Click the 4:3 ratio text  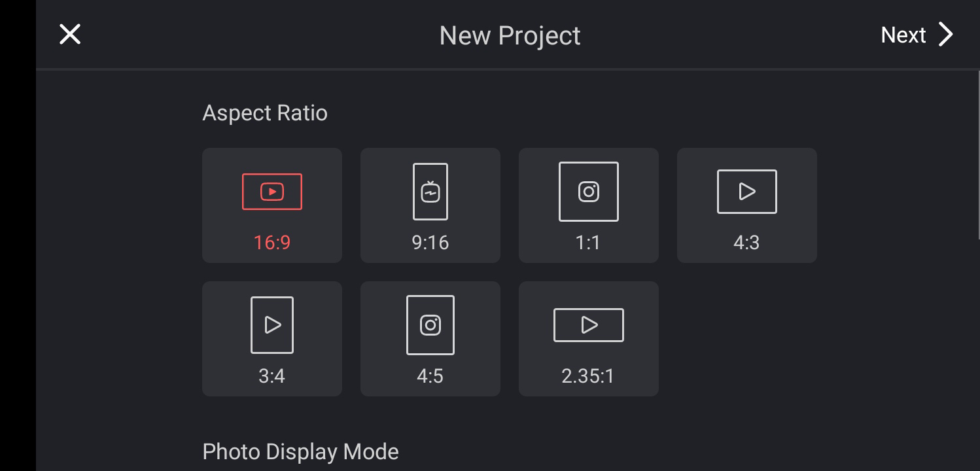point(746,243)
